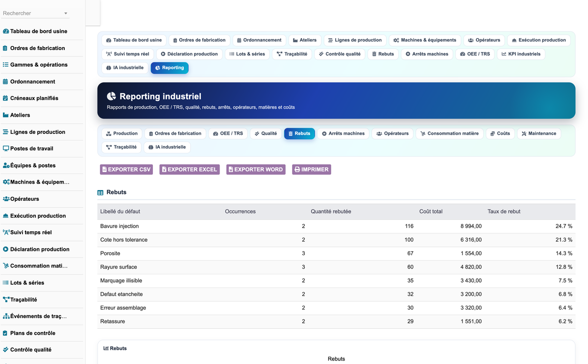Click the chart icon in Rebuts chart card
This screenshot has height=364, width=588.
(106, 348)
